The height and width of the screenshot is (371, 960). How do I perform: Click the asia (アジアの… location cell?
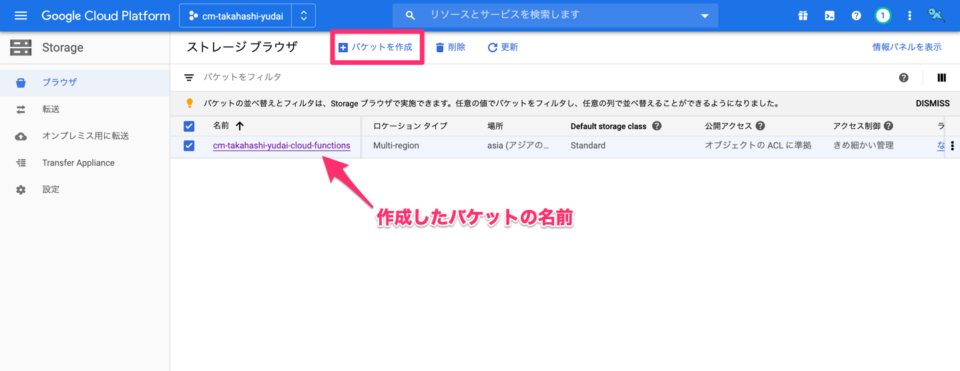pos(518,146)
